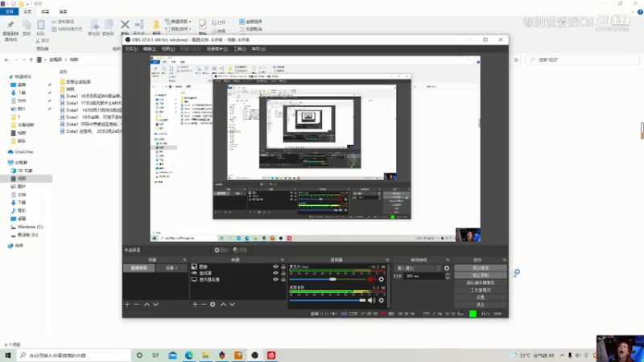Open the scene transition type dropdown
The width and height of the screenshot is (644, 362).
(x=418, y=268)
